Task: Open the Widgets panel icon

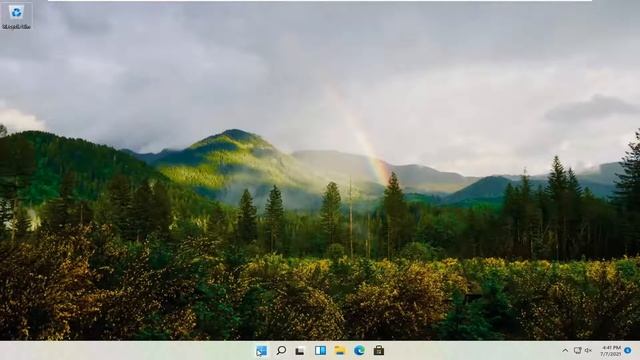Action: tap(320, 350)
